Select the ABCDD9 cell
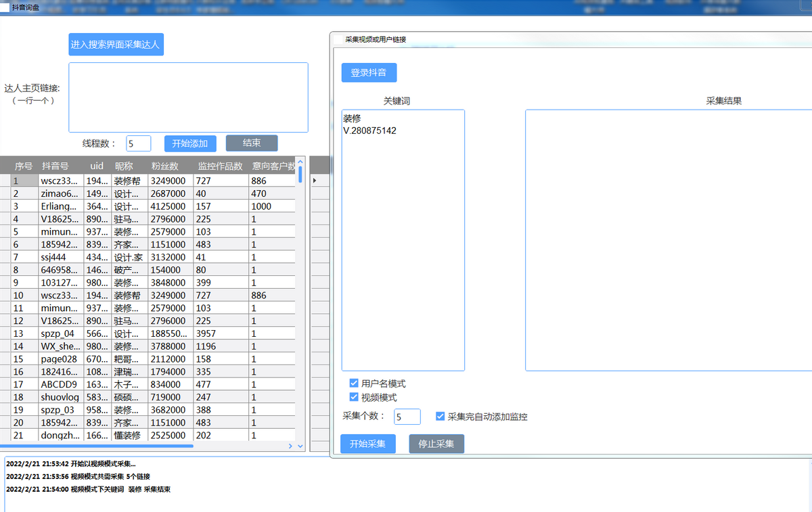Viewport: 812px width, 512px height. [61, 384]
